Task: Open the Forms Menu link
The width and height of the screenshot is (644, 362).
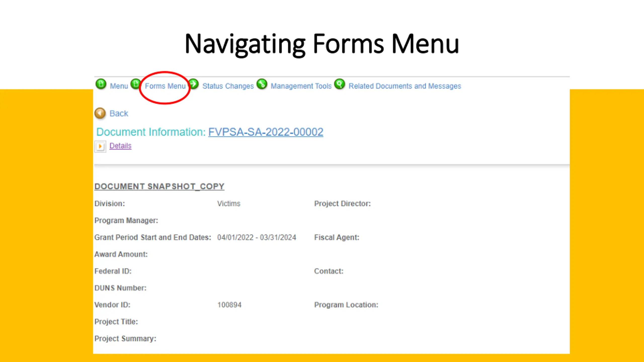Action: (165, 86)
